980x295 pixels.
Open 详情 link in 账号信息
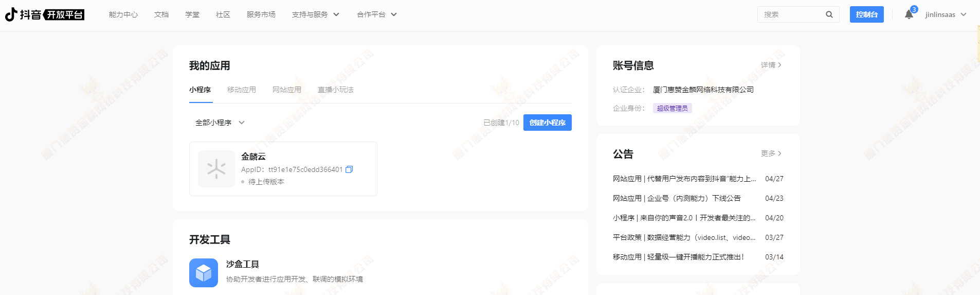click(x=771, y=65)
